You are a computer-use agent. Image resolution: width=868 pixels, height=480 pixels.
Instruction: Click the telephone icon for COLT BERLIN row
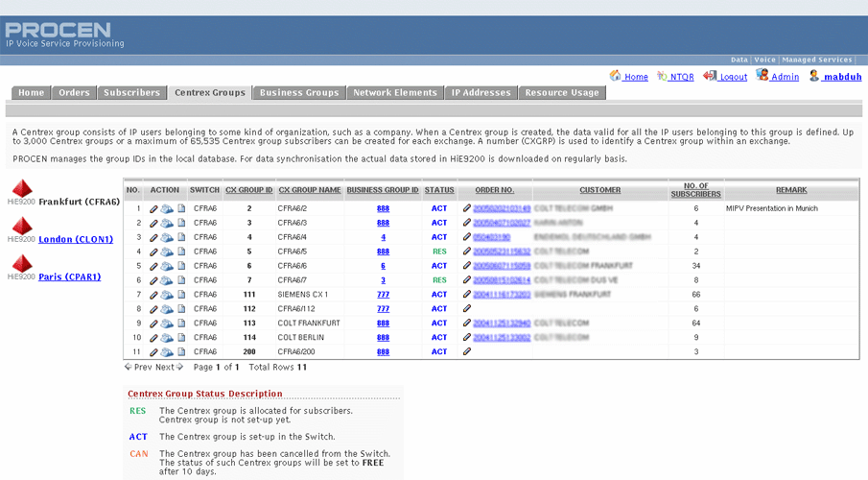167,338
